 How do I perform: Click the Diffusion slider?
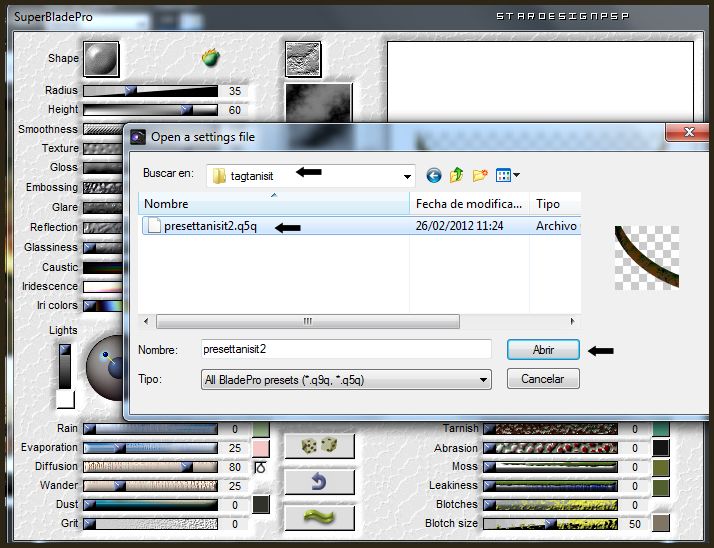coord(150,467)
